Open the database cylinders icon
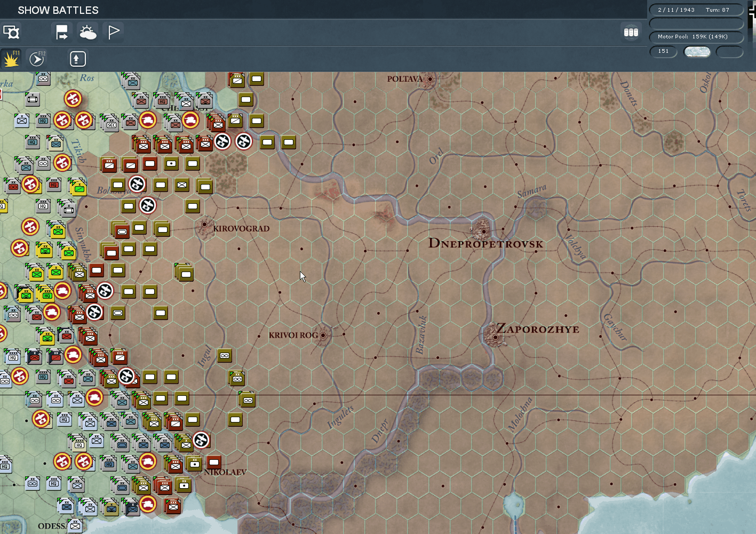 pos(631,33)
